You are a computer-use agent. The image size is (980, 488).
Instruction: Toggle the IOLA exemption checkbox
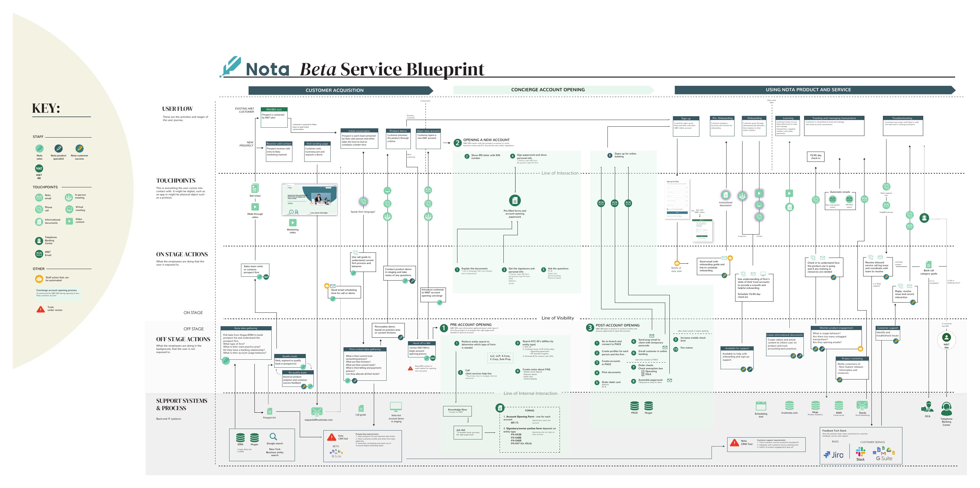click(x=643, y=374)
